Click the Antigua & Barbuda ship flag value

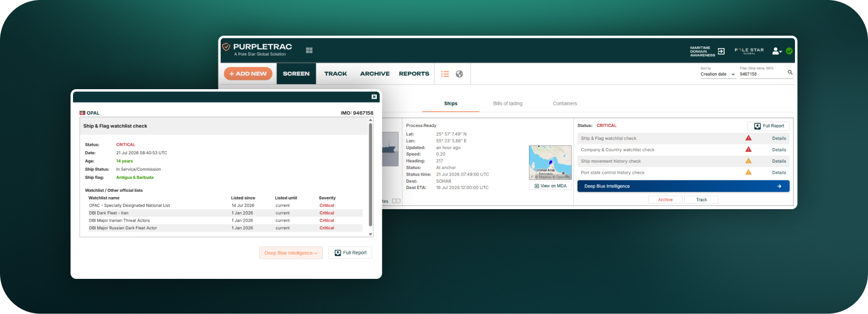tap(135, 177)
